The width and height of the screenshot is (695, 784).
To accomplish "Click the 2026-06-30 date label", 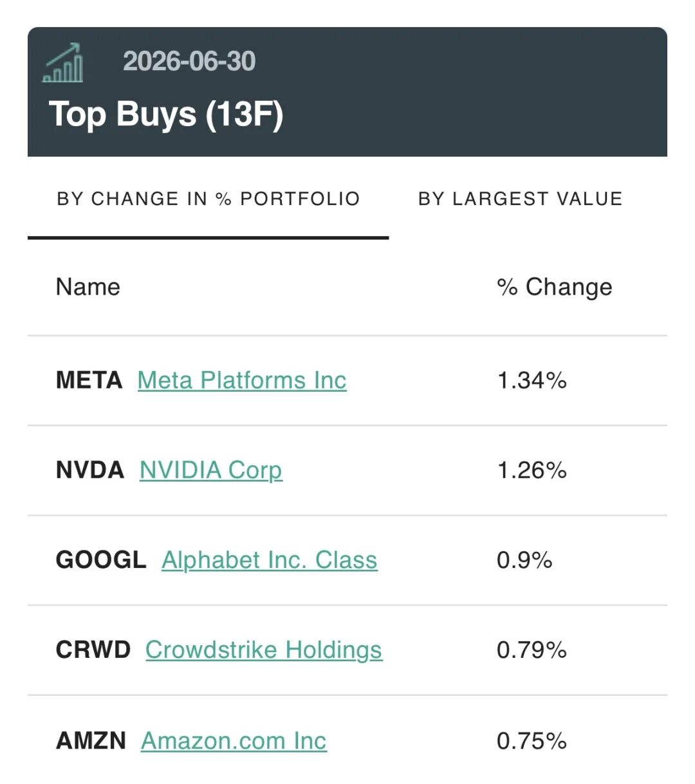I will (189, 62).
